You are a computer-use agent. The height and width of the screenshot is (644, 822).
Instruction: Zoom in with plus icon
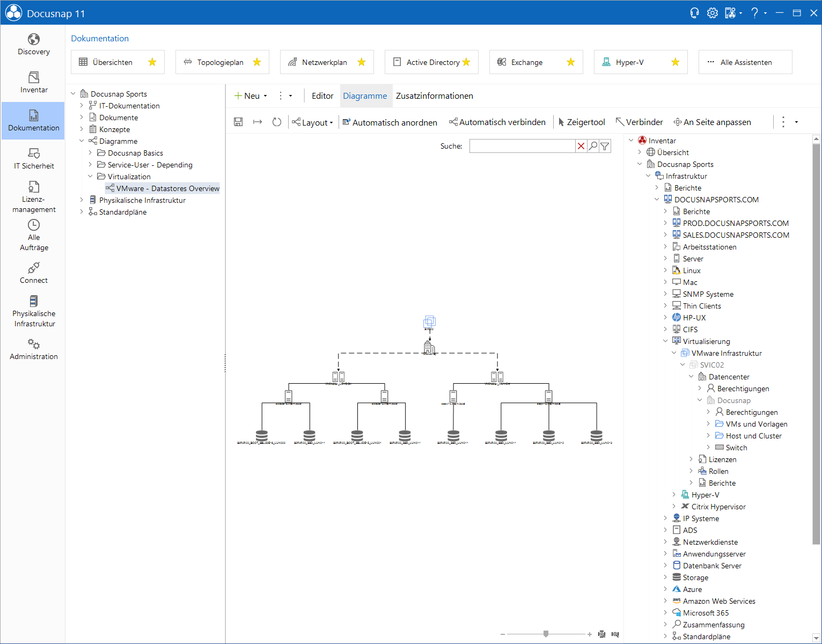point(590,634)
